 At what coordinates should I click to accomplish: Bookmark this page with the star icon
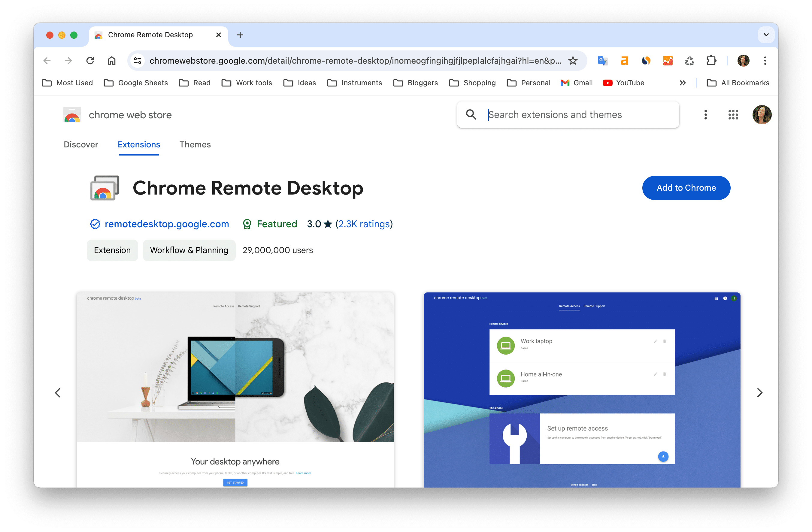[573, 61]
